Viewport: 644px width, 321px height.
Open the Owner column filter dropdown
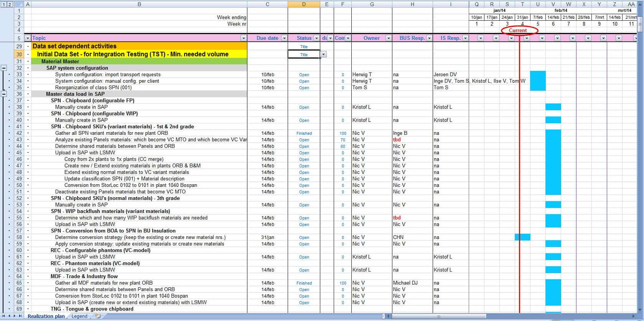tap(389, 38)
